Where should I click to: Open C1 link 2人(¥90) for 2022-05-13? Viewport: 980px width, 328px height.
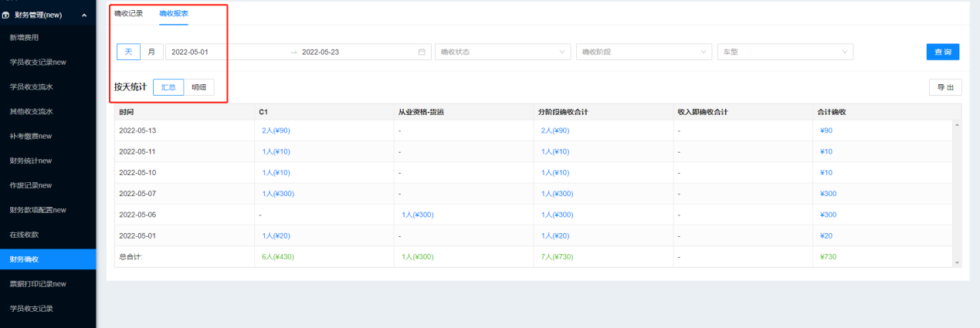coord(276,130)
